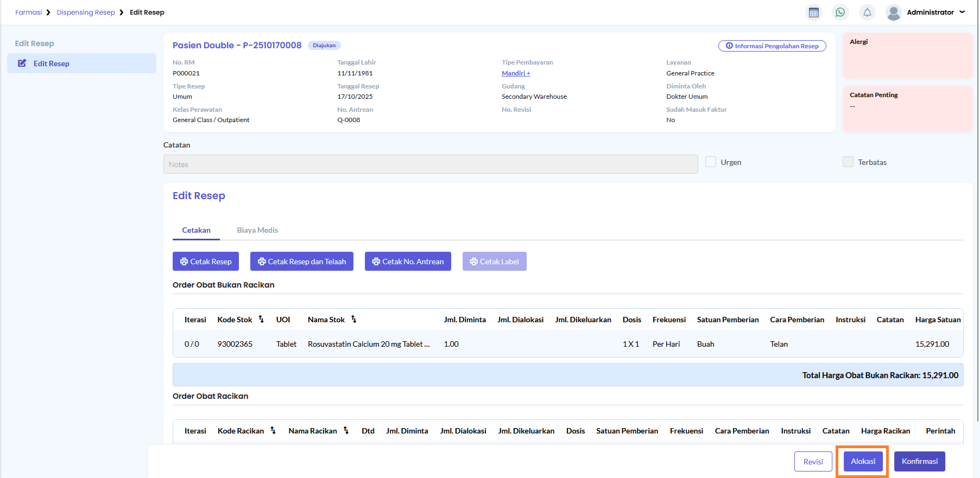Screen dimensions: 980x478
Task: Switch to the Biaya Medis tab
Action: tap(257, 230)
